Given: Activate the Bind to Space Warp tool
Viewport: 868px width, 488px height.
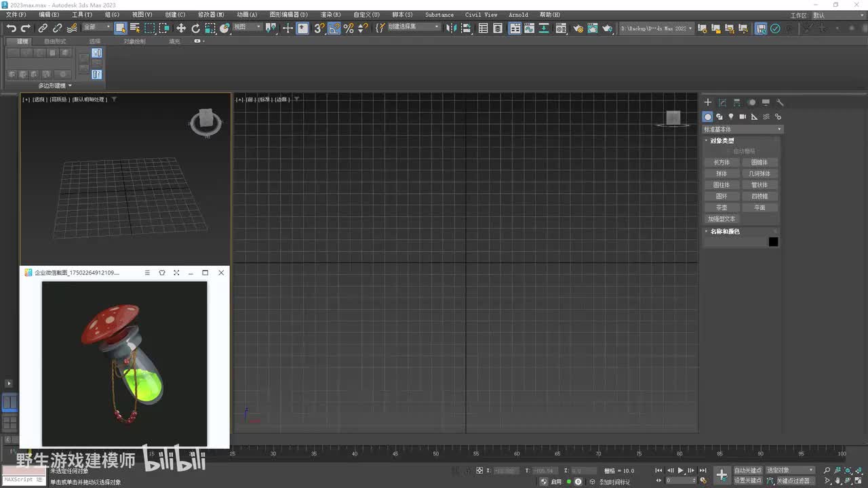Looking at the screenshot, I should click(72, 28).
